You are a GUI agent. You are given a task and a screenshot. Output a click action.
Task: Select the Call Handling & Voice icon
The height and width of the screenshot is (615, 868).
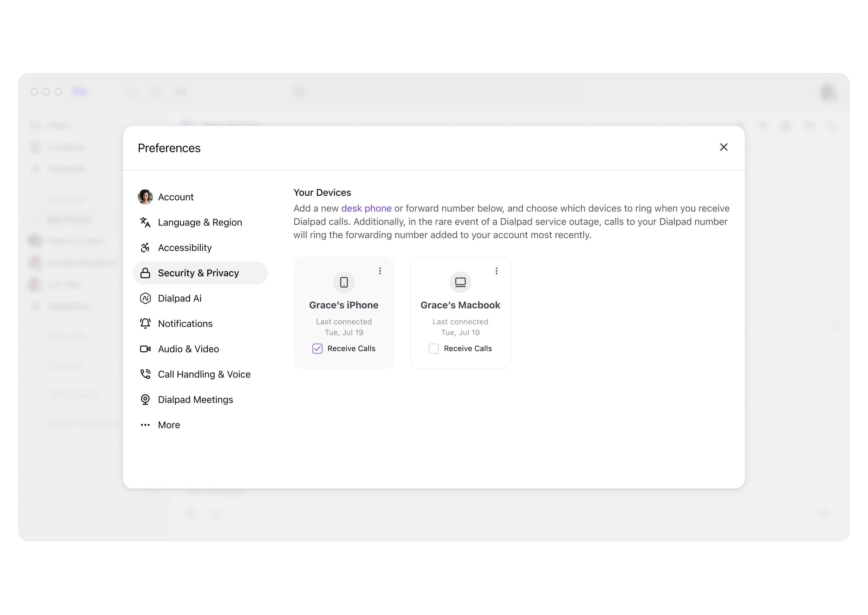145,374
